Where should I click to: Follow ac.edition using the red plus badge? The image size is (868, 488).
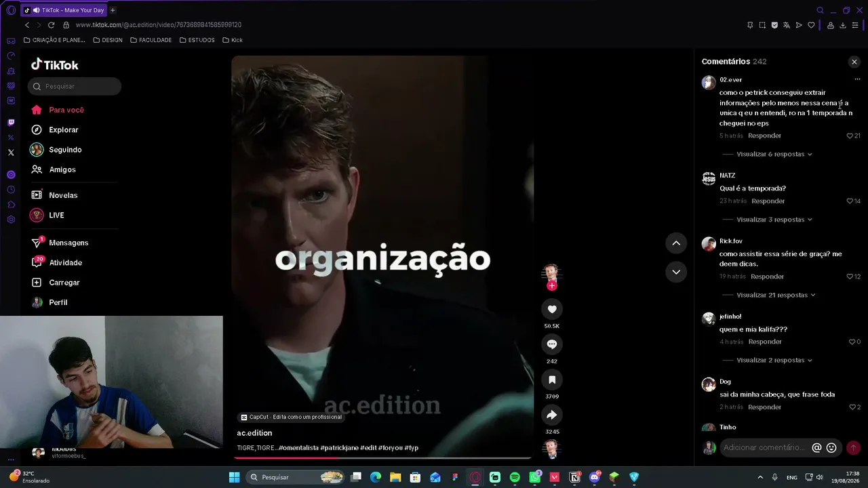552,286
